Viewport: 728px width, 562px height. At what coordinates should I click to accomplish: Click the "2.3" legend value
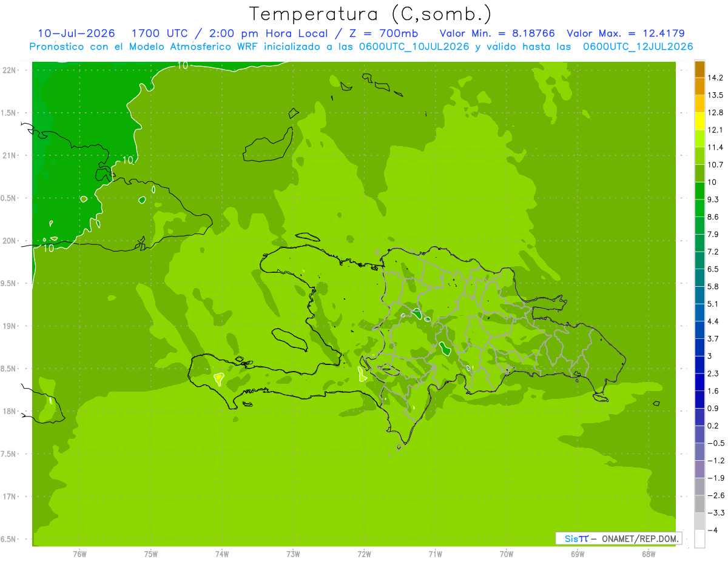point(713,373)
